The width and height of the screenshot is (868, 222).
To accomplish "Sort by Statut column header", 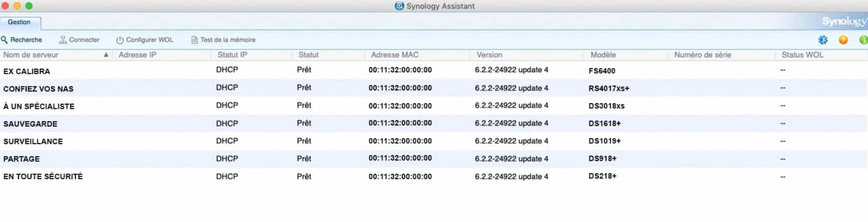I will click(309, 55).
